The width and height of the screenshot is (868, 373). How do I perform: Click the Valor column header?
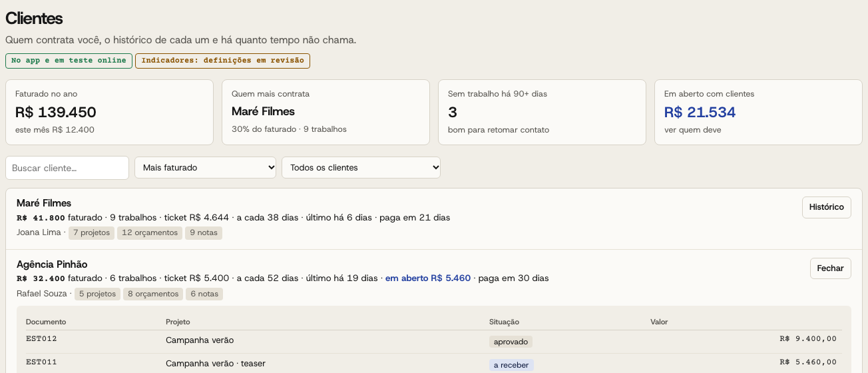point(659,322)
